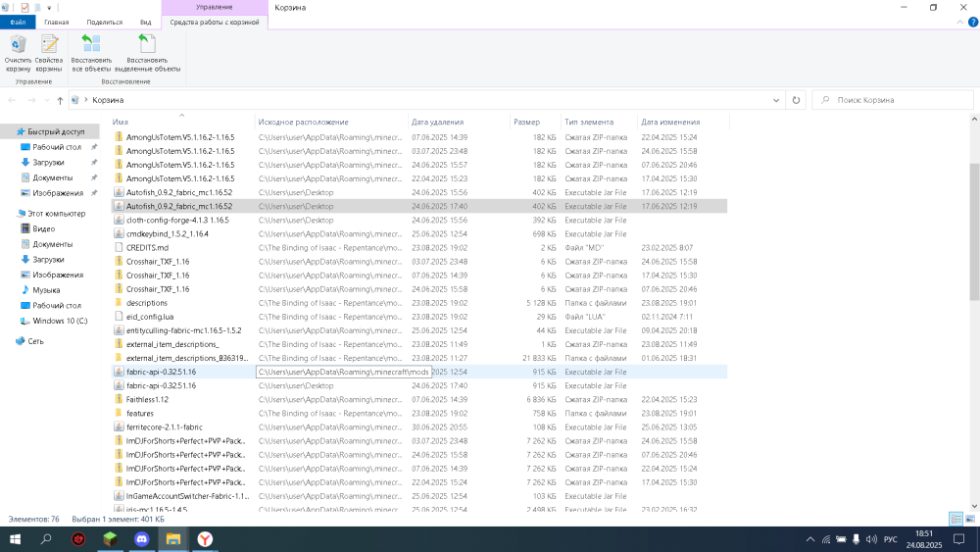Select the features folder row
The height and width of the screenshot is (552, 980).
pyautogui.click(x=418, y=413)
